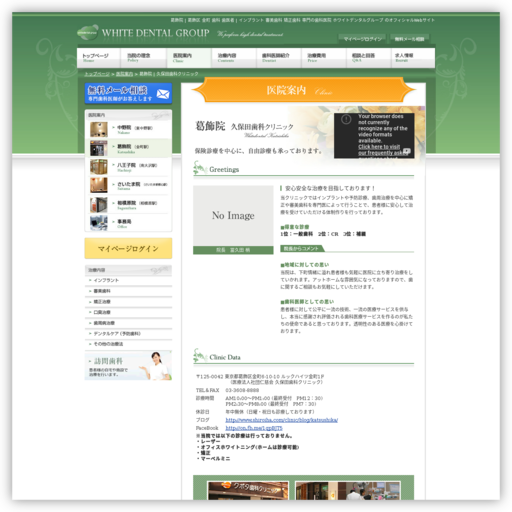This screenshot has width=512, height=512.
Task: Click the blue 無料メール相談 banner
Action: [x=128, y=93]
